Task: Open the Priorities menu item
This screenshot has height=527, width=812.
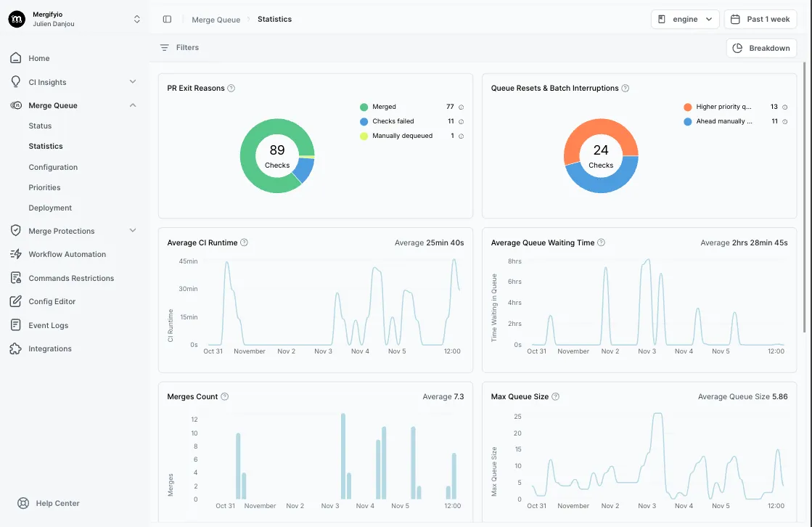Action: [x=44, y=187]
